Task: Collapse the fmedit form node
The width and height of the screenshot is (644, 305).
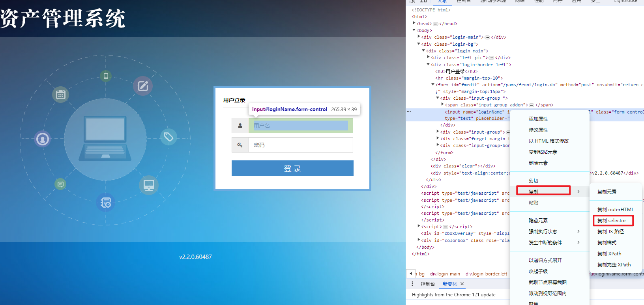Action: pyautogui.click(x=433, y=84)
